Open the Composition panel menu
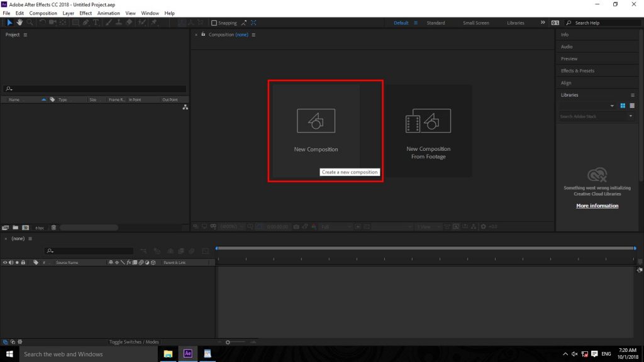 pyautogui.click(x=253, y=35)
